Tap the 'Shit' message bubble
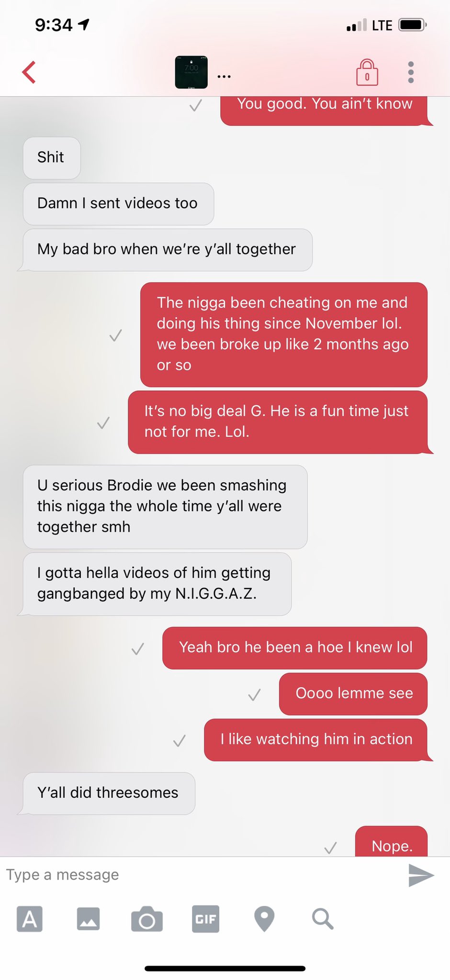This screenshot has width=450, height=980. pyautogui.click(x=52, y=157)
